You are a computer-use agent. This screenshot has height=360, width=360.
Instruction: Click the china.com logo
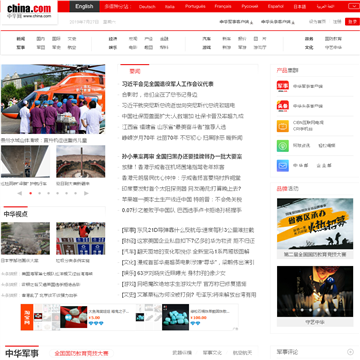pos(29,11)
